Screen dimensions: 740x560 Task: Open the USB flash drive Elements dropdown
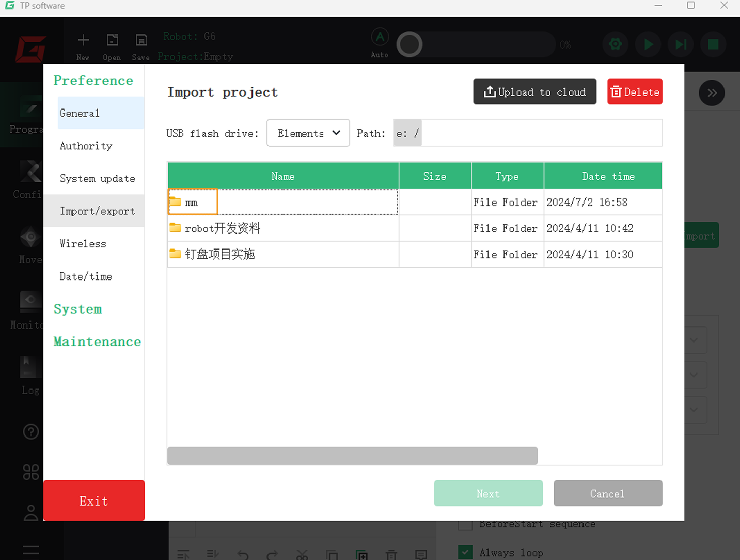(x=308, y=133)
